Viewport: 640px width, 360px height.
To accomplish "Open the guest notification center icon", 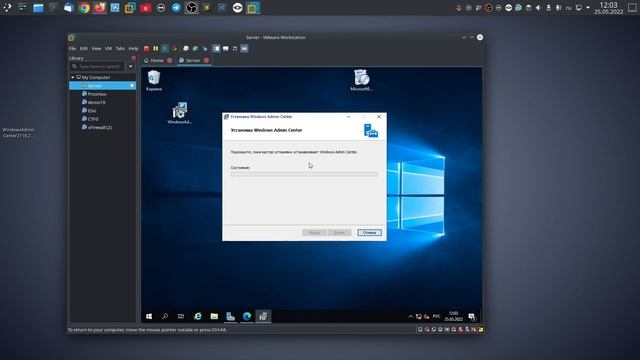I will [472, 316].
